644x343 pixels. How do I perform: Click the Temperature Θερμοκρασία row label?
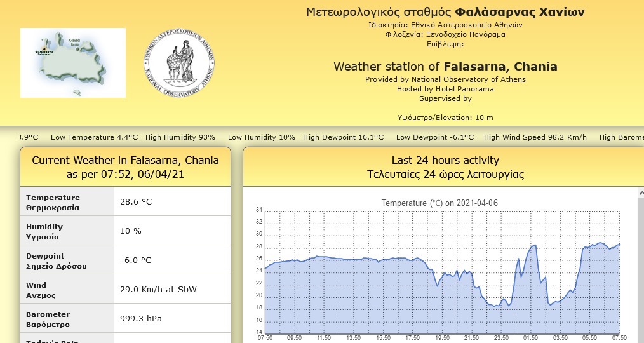[x=67, y=201]
